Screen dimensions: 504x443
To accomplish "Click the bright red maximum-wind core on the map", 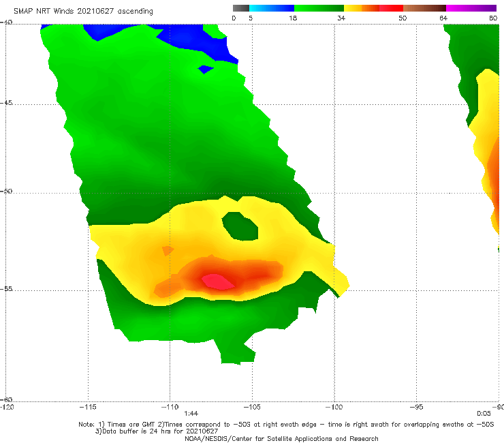I will click(218, 281).
